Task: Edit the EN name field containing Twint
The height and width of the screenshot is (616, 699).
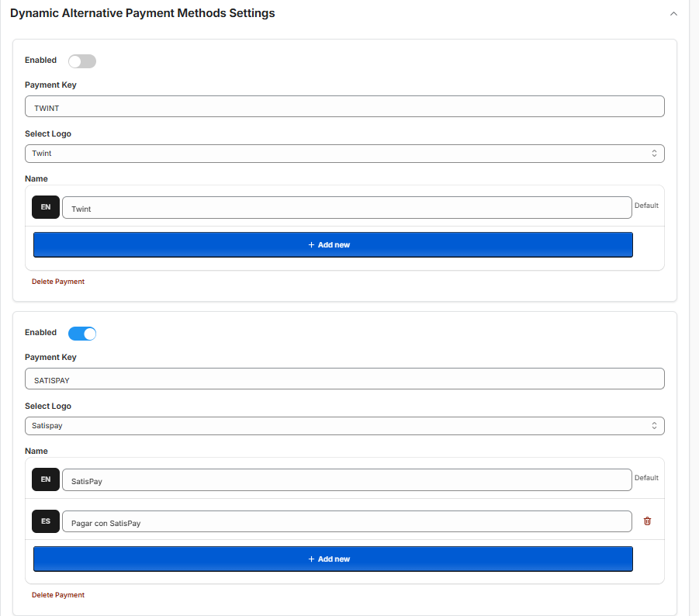Action: (347, 208)
